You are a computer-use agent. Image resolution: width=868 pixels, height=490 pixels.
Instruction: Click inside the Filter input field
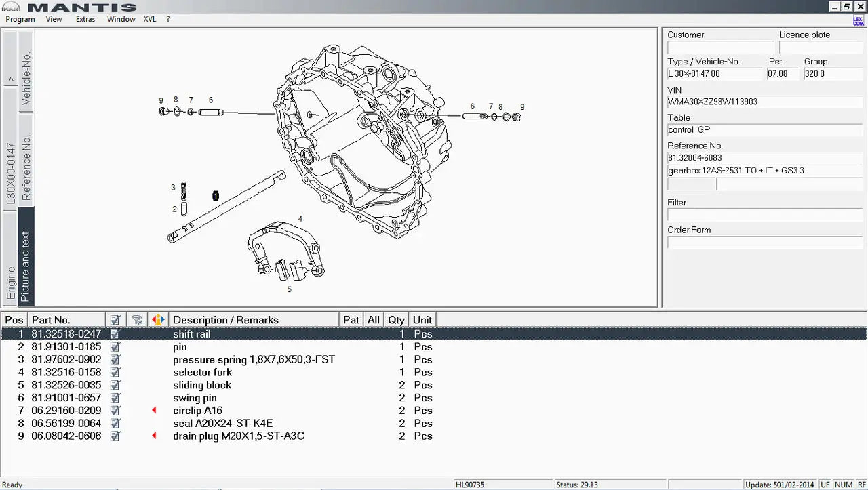[764, 215]
